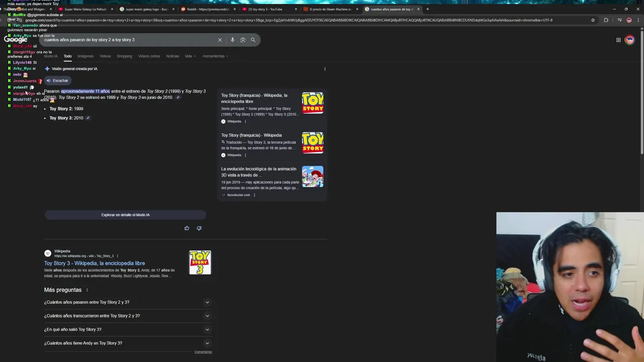Open the Google apps grid
The image size is (644, 362).
click(618, 40)
